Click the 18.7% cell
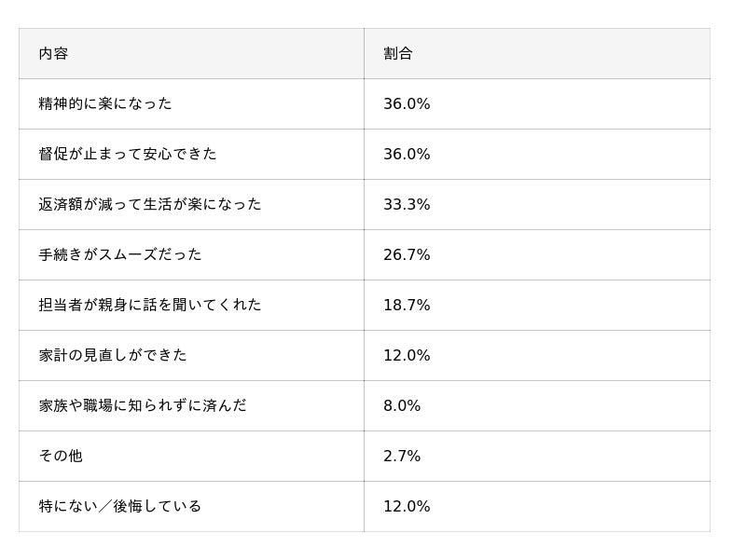Screen dimensions: 746x560 tap(407, 306)
